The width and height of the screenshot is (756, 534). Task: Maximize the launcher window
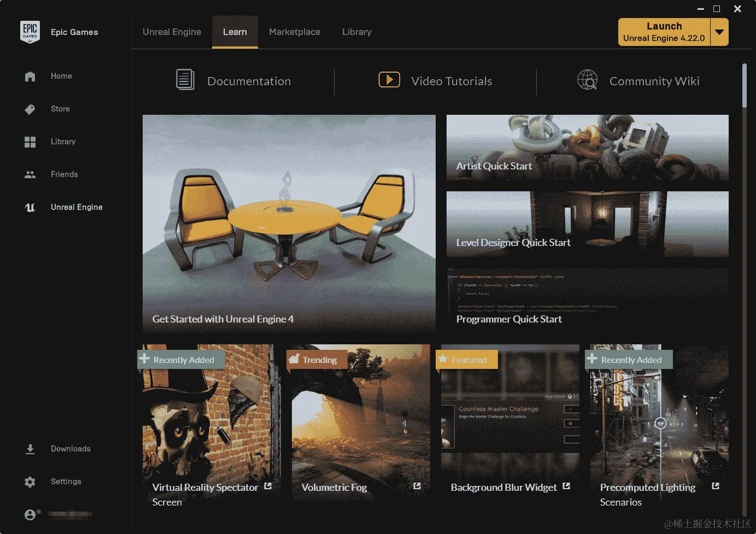[x=717, y=9]
